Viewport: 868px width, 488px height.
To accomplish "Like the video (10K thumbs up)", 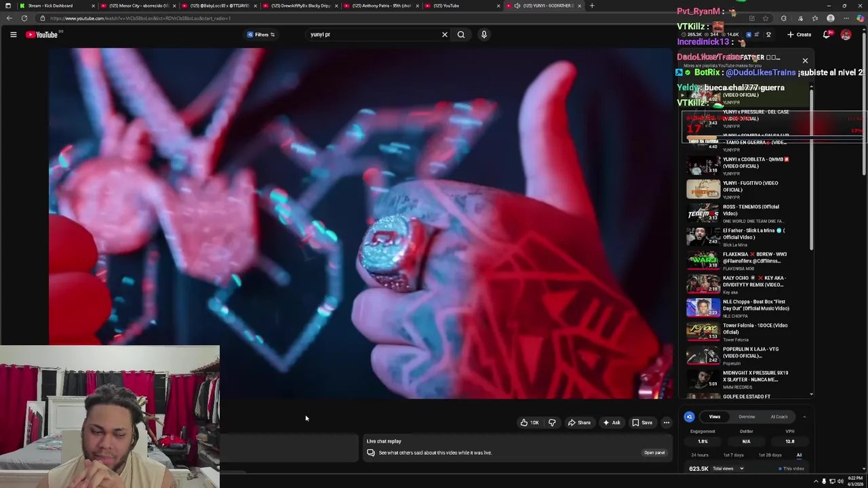I will click(530, 423).
